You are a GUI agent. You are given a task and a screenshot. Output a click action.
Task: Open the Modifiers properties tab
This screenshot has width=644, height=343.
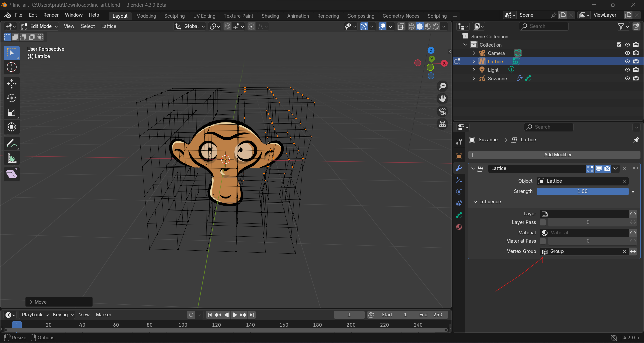click(459, 168)
